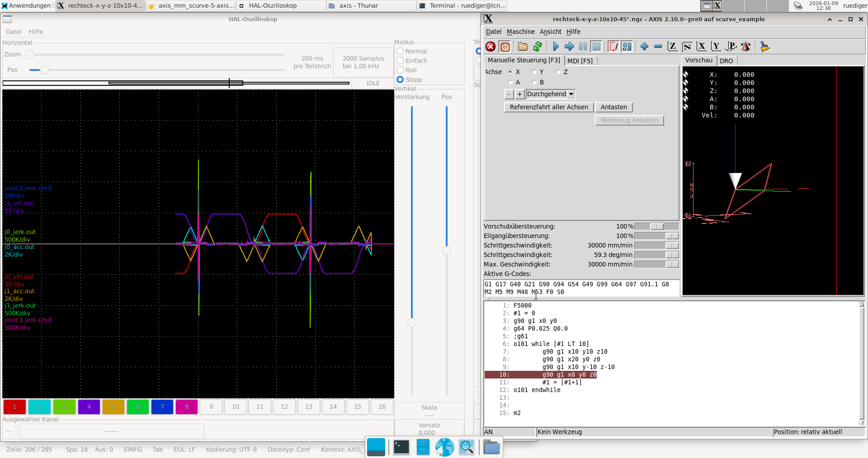Clear live plot with broom icon
Image resolution: width=868 pixels, height=458 pixels.
pos(764,47)
